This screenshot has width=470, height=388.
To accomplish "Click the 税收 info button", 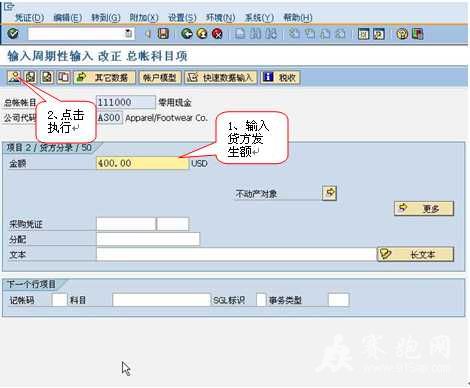I will click(281, 77).
